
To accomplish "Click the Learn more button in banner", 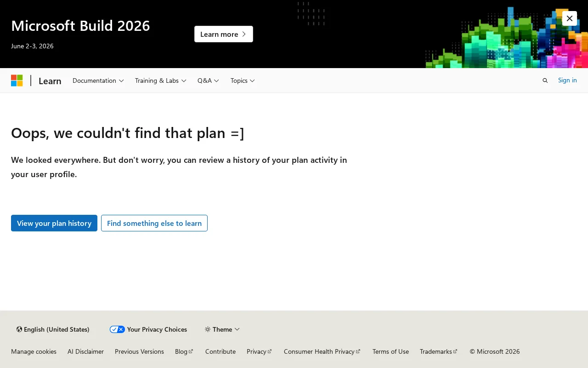I will point(224,34).
